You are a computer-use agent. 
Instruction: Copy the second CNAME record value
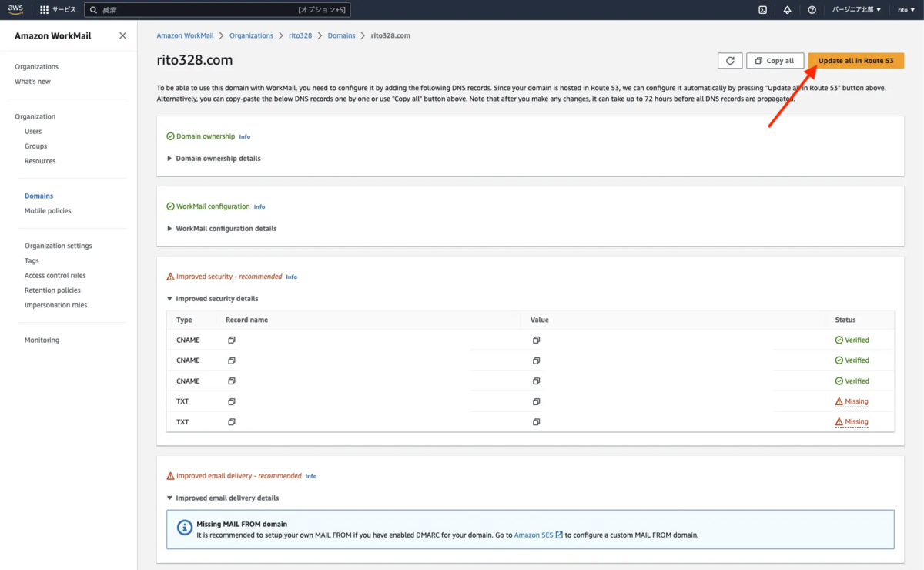536,360
